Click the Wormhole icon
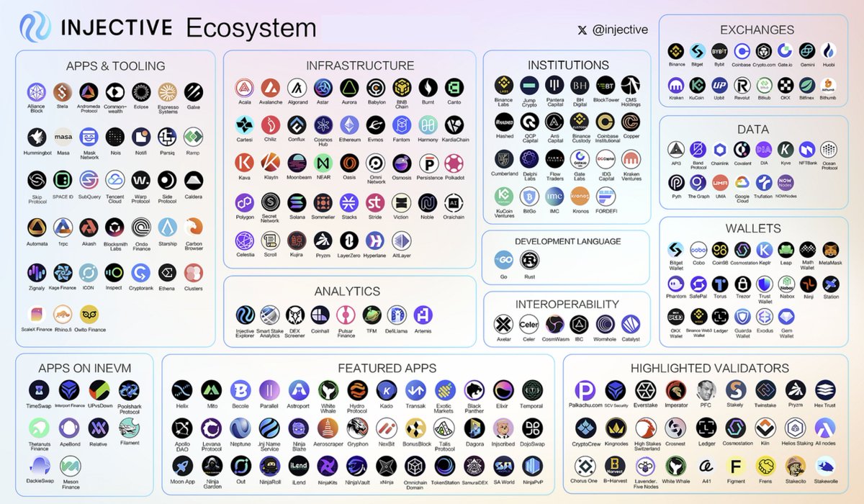Screen dimensions: 864x504 606,324
